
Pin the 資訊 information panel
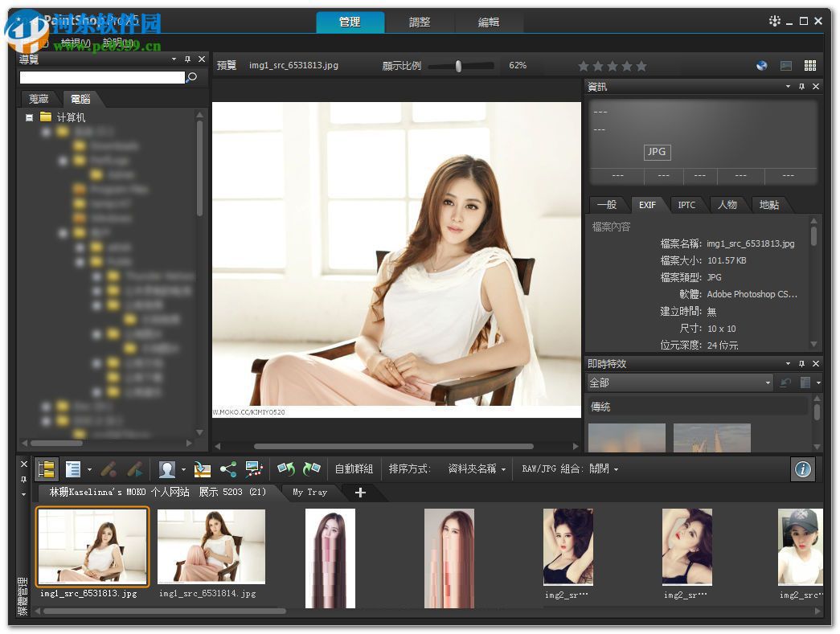pos(801,86)
